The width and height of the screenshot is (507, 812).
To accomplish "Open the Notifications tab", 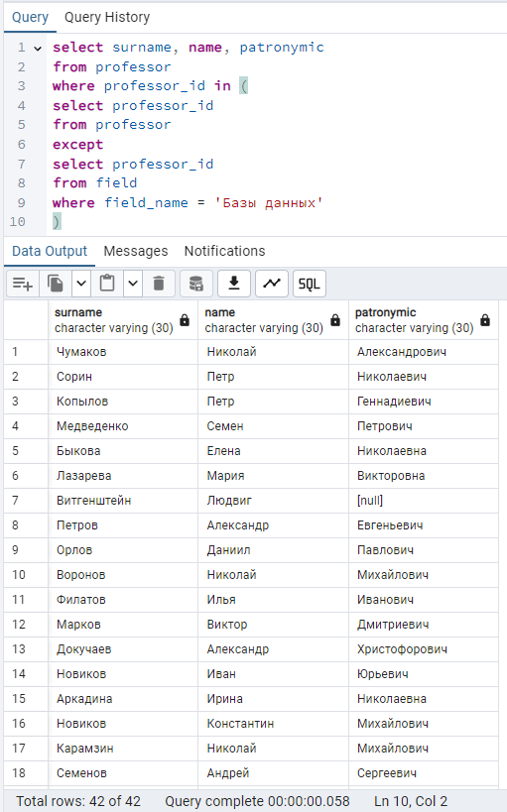I will pos(224,251).
